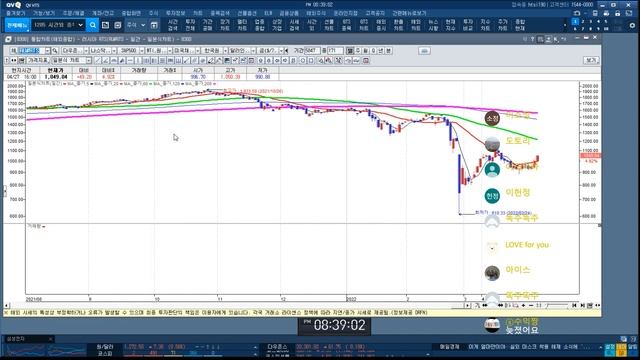The width and height of the screenshot is (640, 360).
Task: Open the 기능/보기 menu
Action: pos(44,13)
